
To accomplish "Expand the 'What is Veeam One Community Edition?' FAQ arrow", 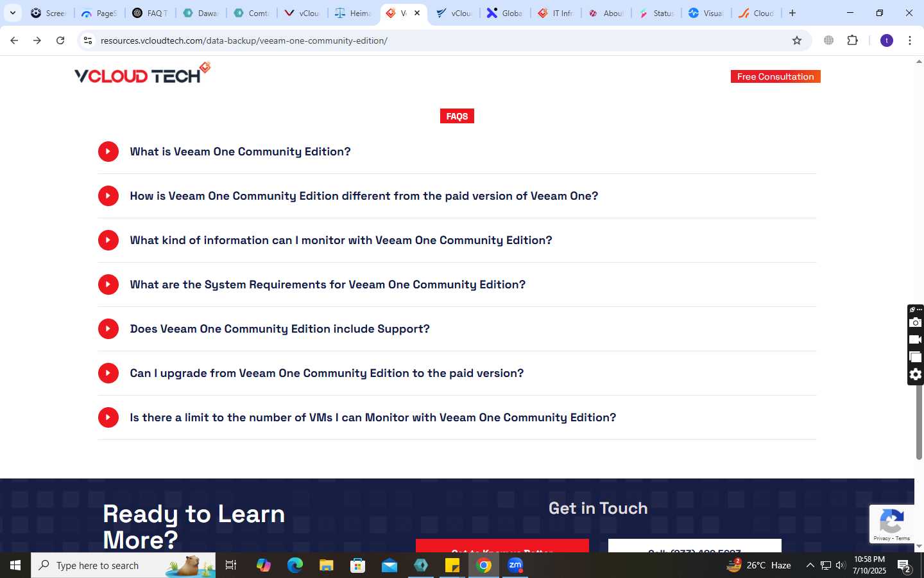I will point(108,152).
